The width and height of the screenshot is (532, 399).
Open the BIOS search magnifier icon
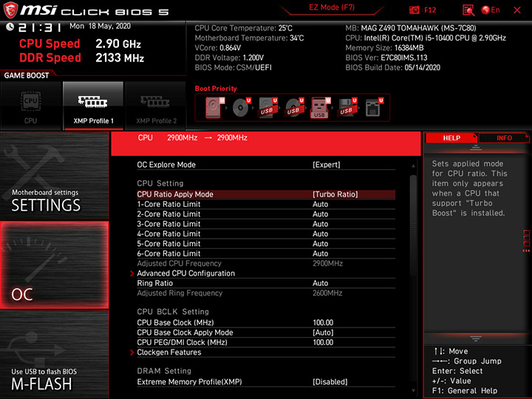[x=468, y=10]
